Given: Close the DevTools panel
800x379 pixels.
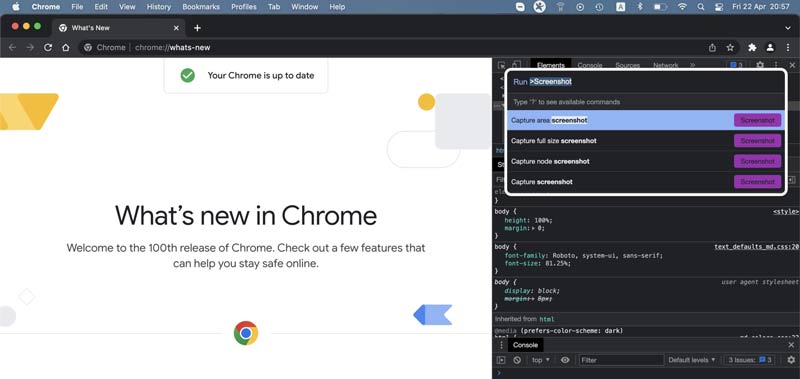Looking at the screenshot, I should pos(792,65).
